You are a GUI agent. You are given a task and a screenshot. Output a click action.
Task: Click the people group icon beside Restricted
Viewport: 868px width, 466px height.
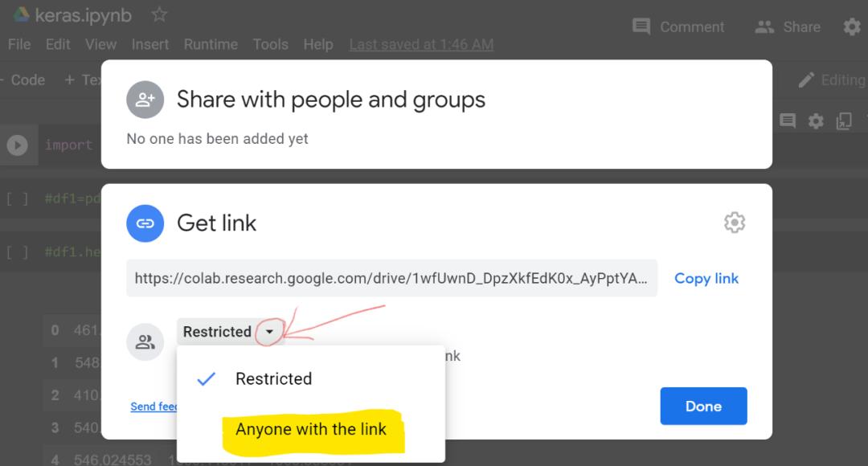point(145,342)
